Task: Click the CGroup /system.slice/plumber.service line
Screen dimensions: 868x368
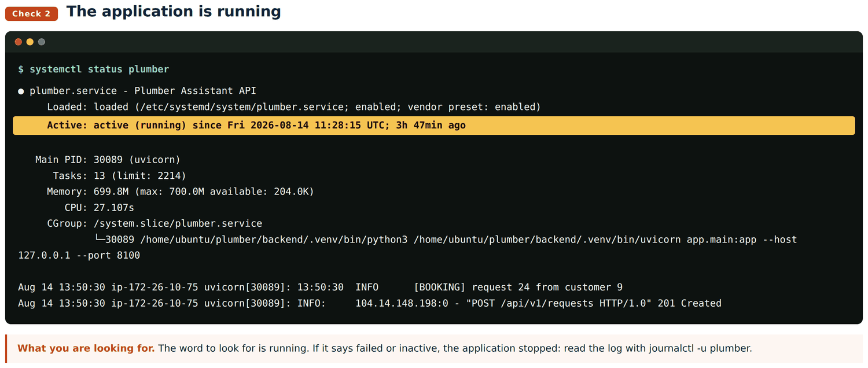Action: (155, 223)
